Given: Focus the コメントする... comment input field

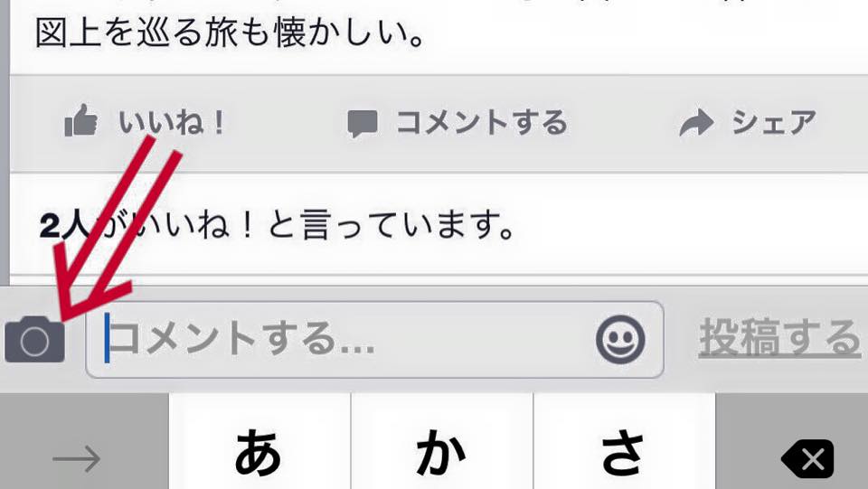Looking at the screenshot, I should [374, 339].
